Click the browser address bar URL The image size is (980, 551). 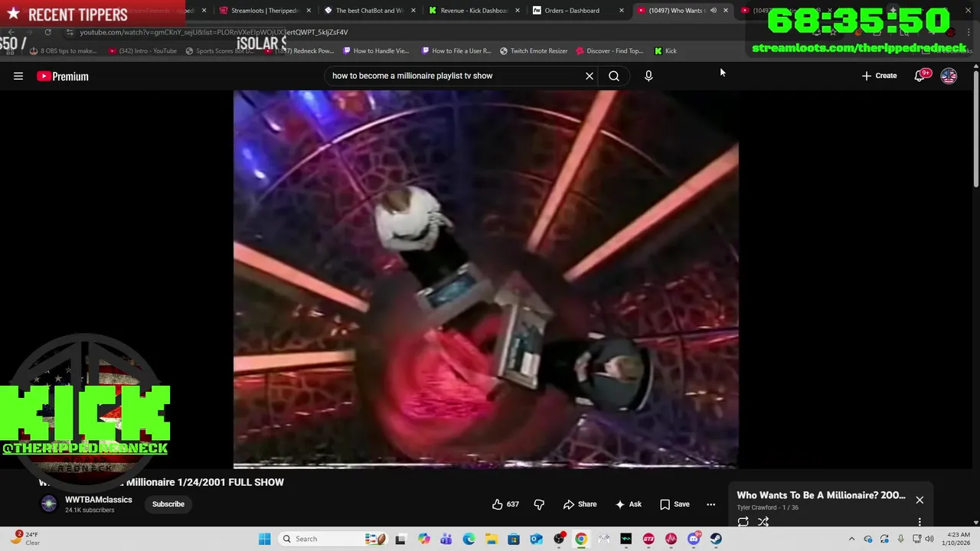214,32
